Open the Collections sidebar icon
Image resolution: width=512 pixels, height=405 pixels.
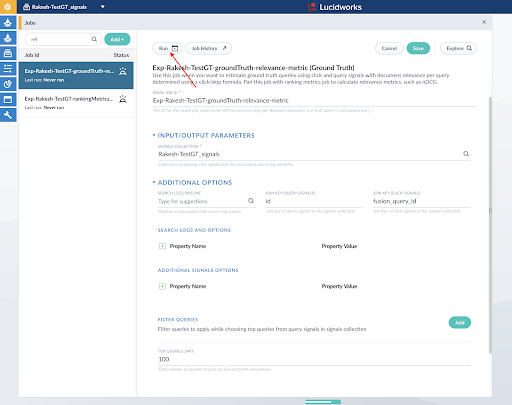click(x=8, y=53)
